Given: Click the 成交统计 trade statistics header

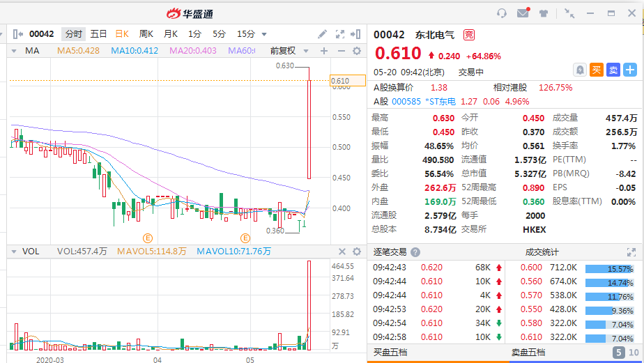Looking at the screenshot, I should [542, 252].
